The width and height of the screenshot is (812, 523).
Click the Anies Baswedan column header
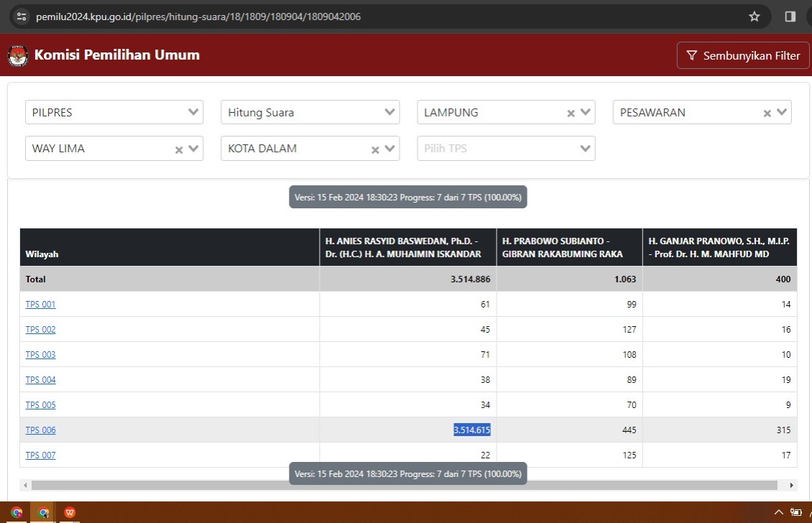[408, 248]
